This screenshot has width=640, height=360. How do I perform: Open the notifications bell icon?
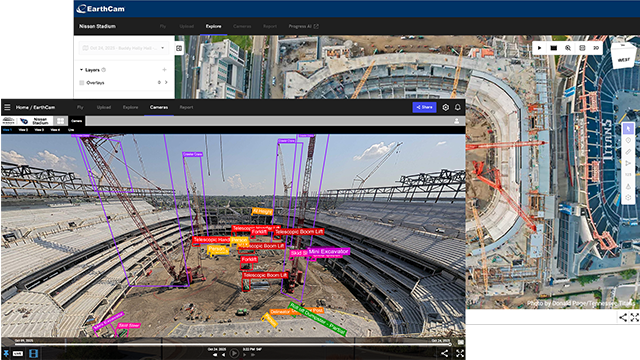(x=458, y=107)
